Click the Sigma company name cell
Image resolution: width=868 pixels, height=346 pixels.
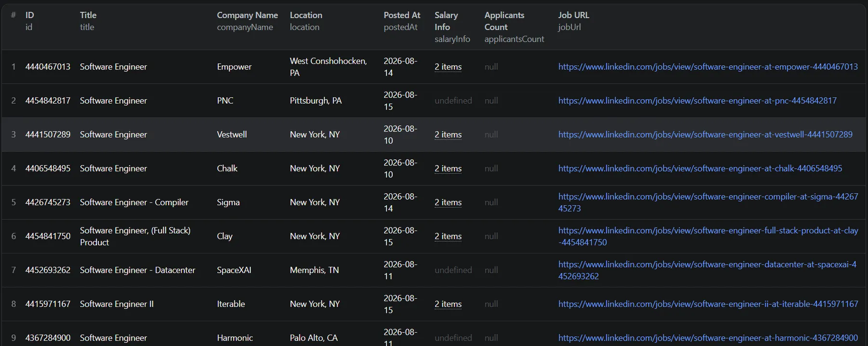[x=228, y=202]
